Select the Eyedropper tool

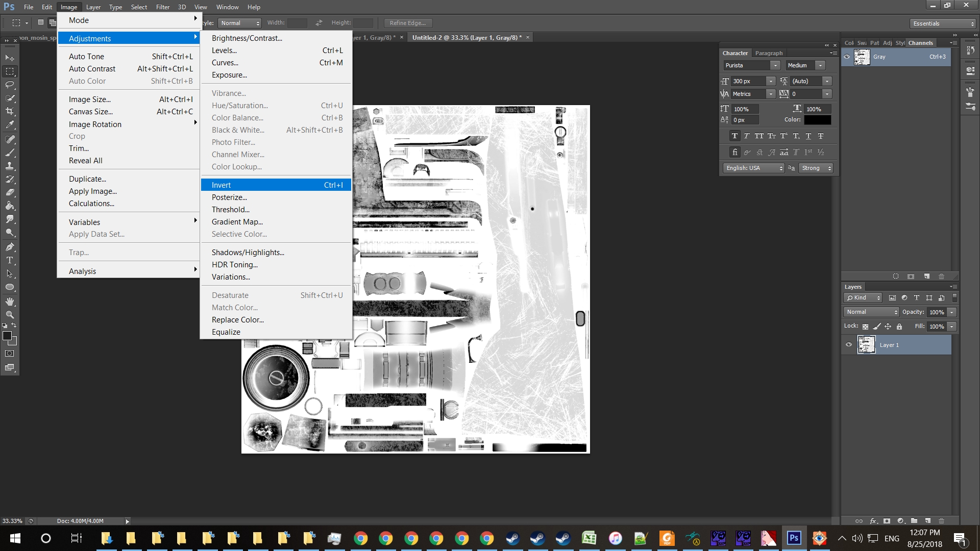(10, 124)
